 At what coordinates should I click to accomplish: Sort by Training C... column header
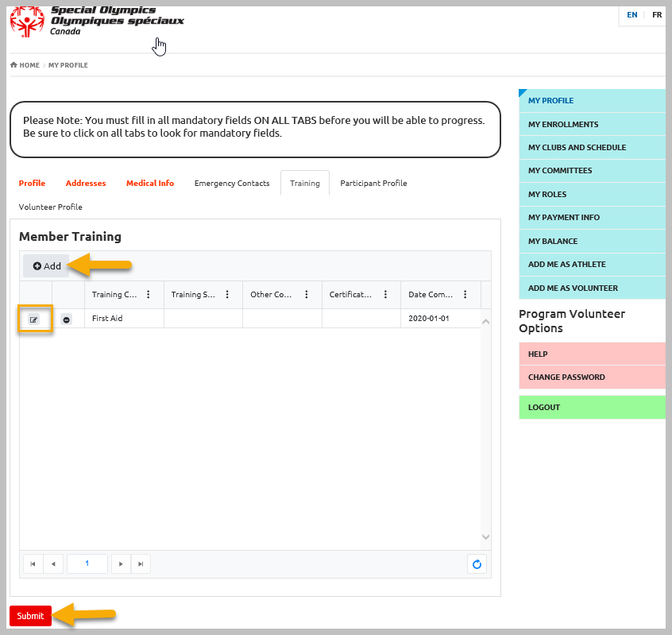pyautogui.click(x=114, y=295)
